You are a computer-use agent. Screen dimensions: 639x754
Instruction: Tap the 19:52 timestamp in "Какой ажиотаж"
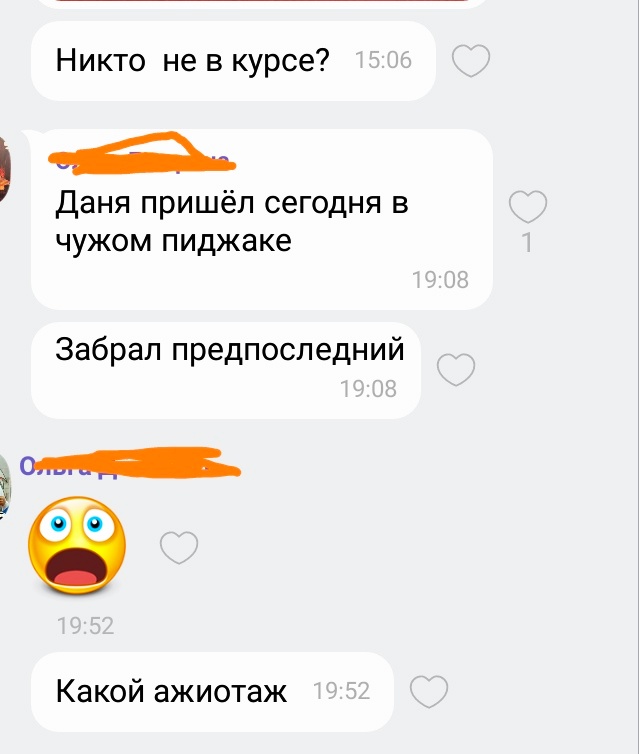[341, 691]
